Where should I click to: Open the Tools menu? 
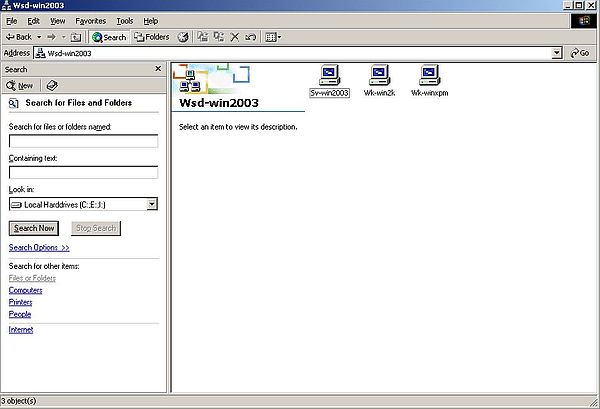click(124, 20)
